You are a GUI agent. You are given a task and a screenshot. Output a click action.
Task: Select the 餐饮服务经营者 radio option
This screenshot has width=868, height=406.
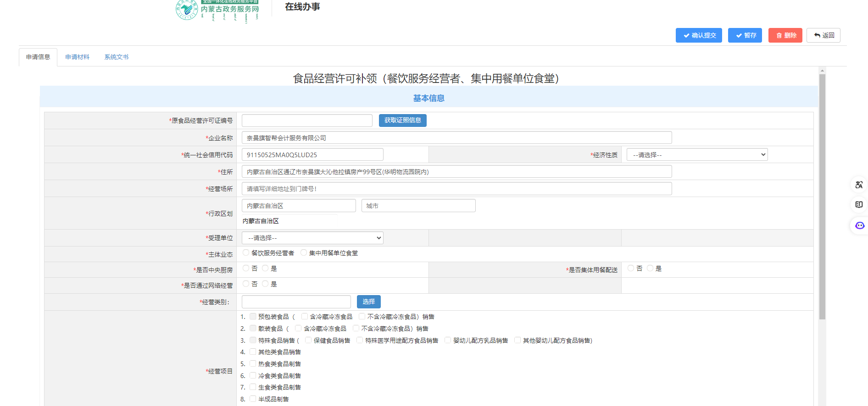click(246, 253)
